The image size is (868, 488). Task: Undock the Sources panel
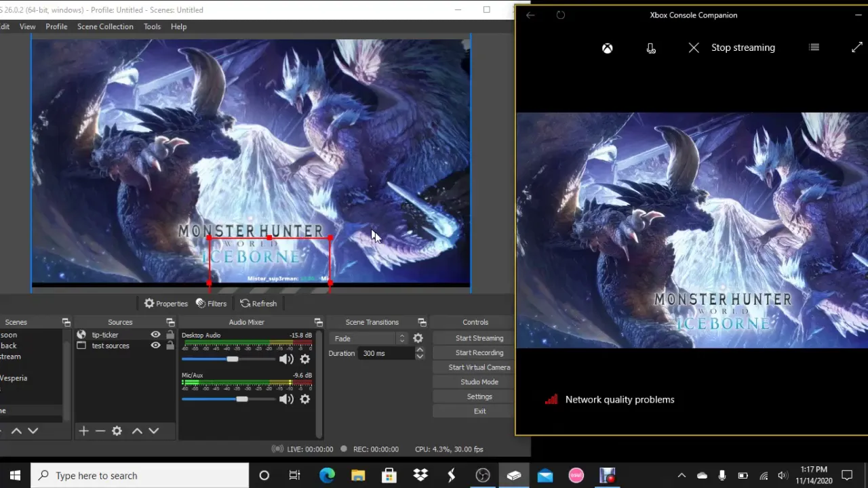pos(170,323)
